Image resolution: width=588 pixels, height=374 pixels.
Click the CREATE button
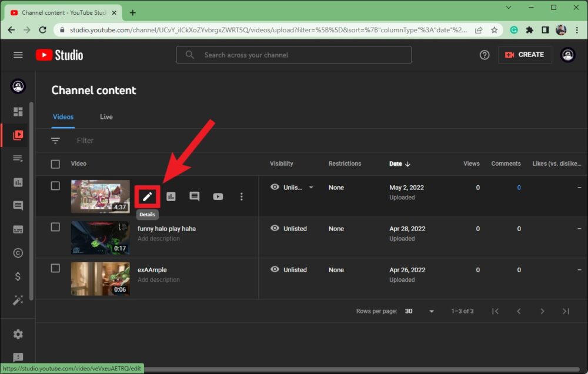click(x=525, y=55)
